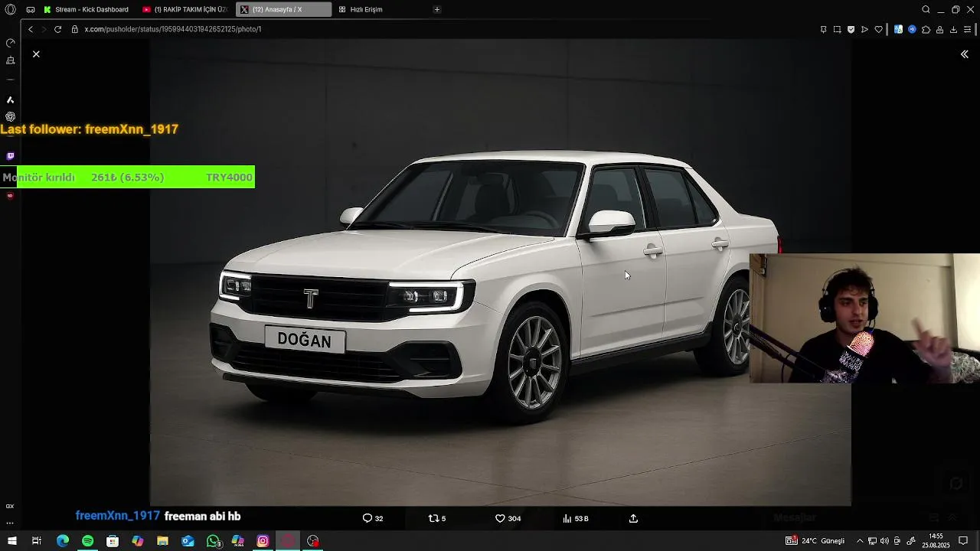
Task: Repost the tweet with 5 reposts
Action: [437, 519]
